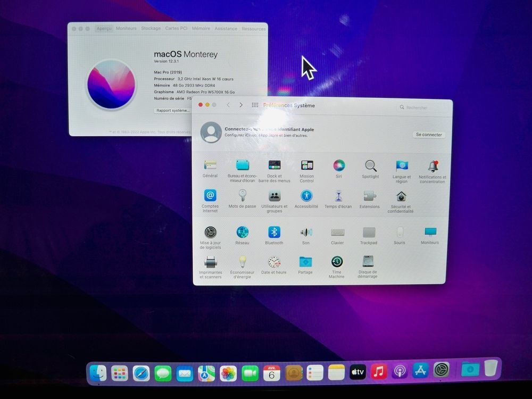Go back with the toolbar chevron
This screenshot has height=399, width=532.
pyautogui.click(x=228, y=105)
